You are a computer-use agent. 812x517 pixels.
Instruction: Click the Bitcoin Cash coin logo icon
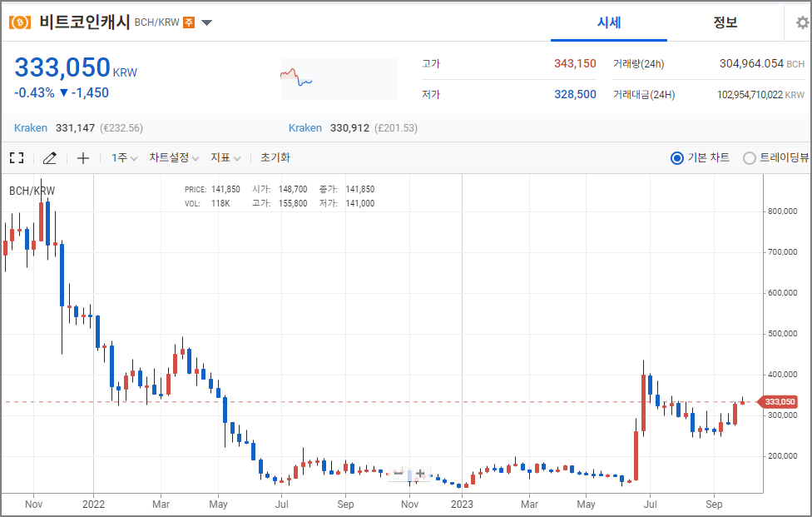(20, 22)
